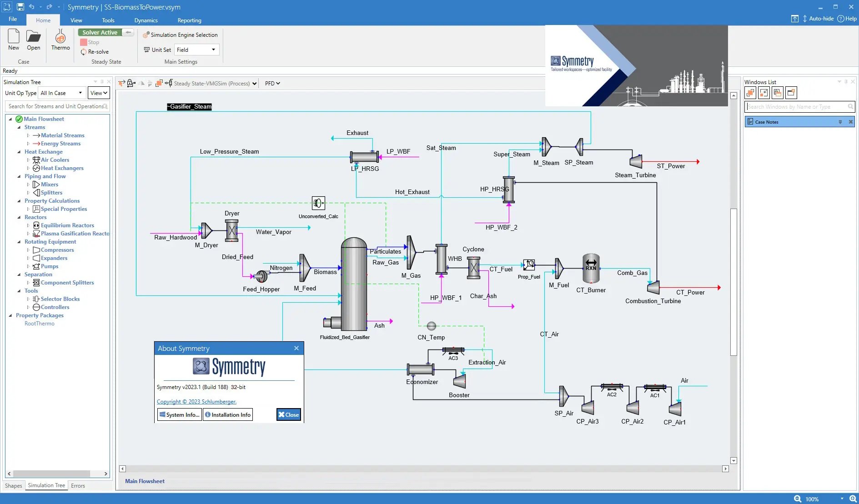
Task: Click the Close button in About Symmetry
Action: [289, 414]
